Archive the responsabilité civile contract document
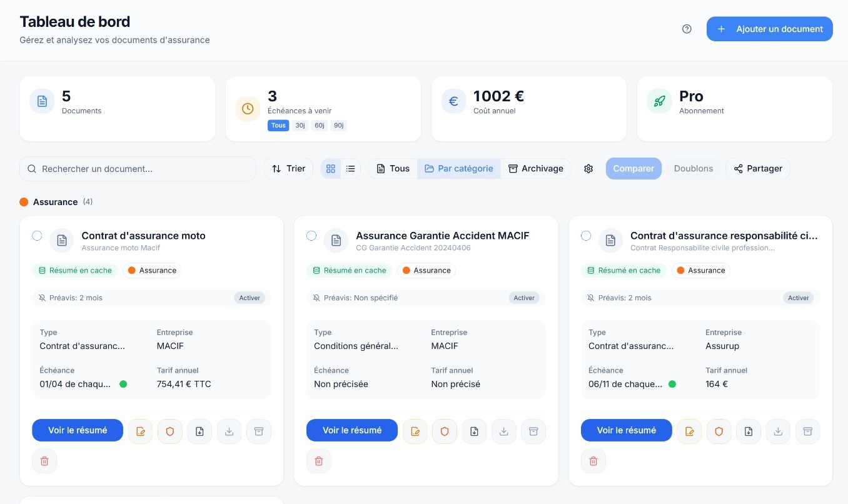Screen dimensions: 848x504 click(808, 431)
